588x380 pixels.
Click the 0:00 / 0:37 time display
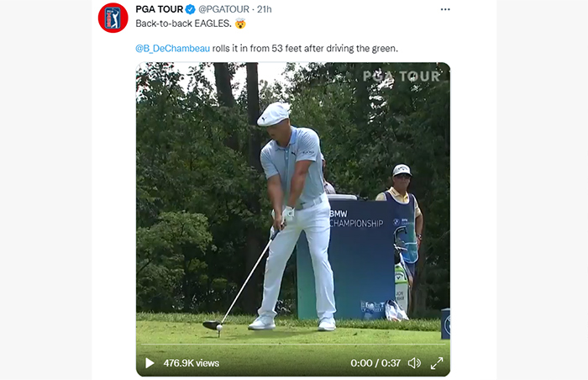(x=375, y=363)
